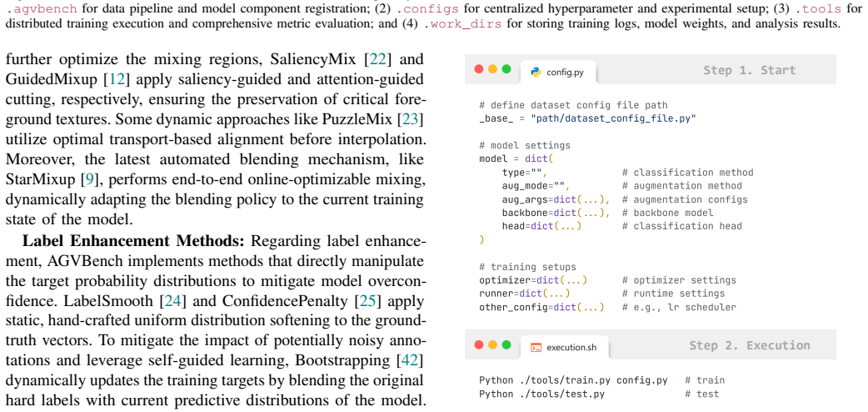Open citation link [12] after GuidedMixup
Image resolution: width=868 pixels, height=412 pixels.
coord(117,79)
